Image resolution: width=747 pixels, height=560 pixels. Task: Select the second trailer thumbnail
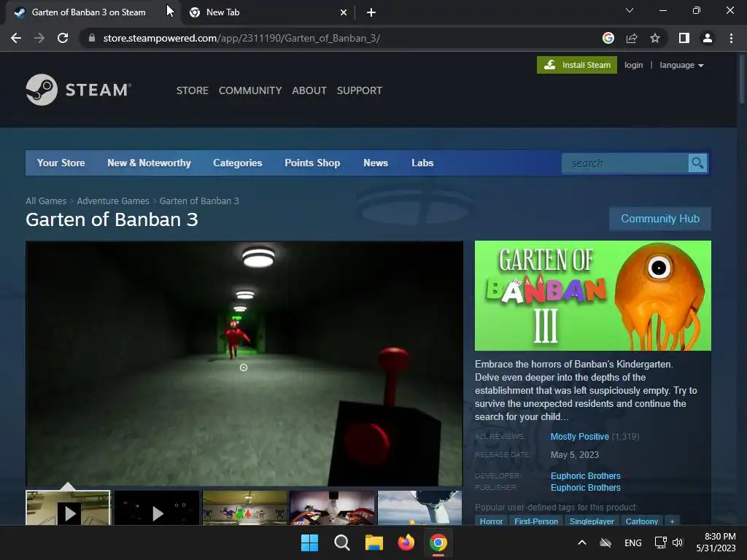click(x=156, y=508)
